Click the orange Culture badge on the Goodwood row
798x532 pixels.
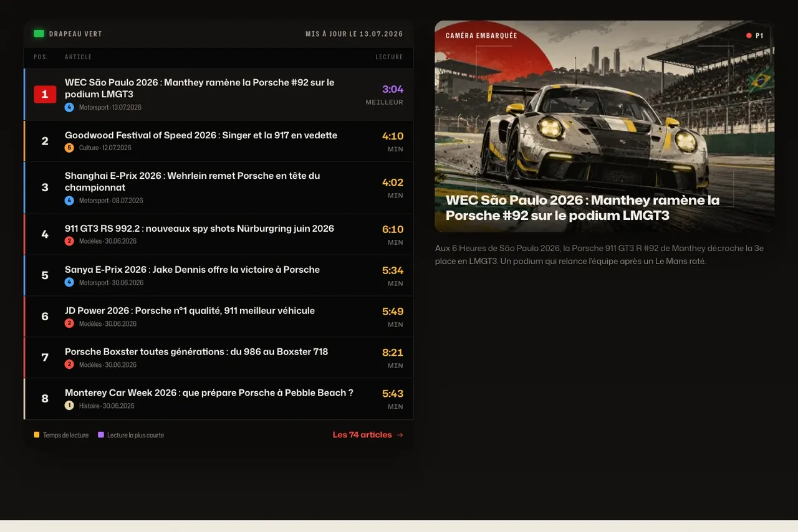[69, 148]
